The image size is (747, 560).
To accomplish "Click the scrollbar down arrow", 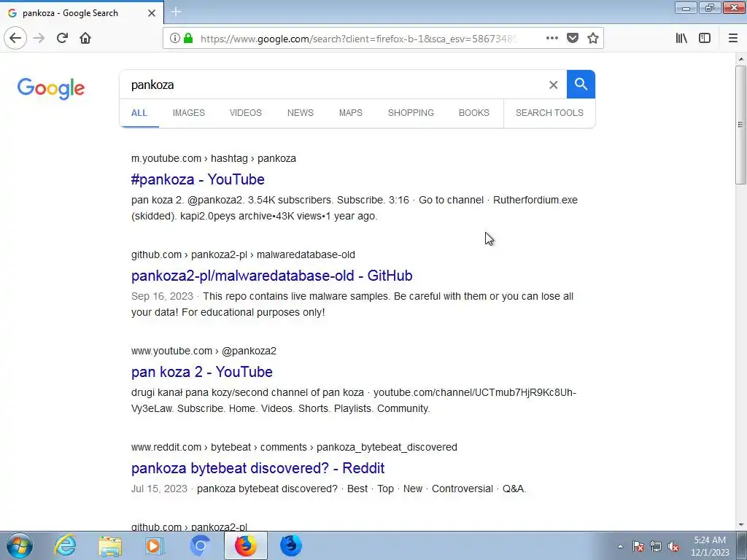I will point(740,525).
